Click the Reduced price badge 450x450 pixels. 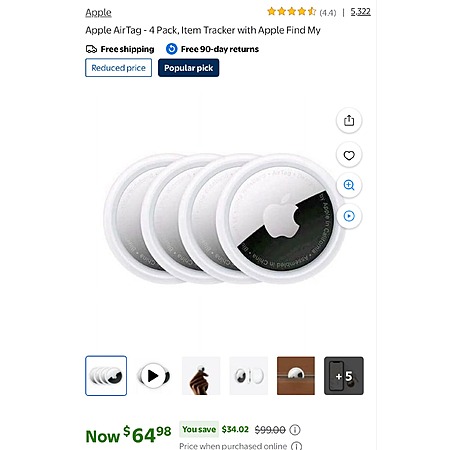click(118, 68)
